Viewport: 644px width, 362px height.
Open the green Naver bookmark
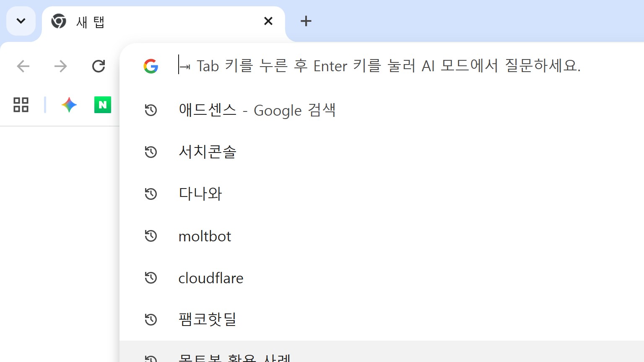click(103, 105)
